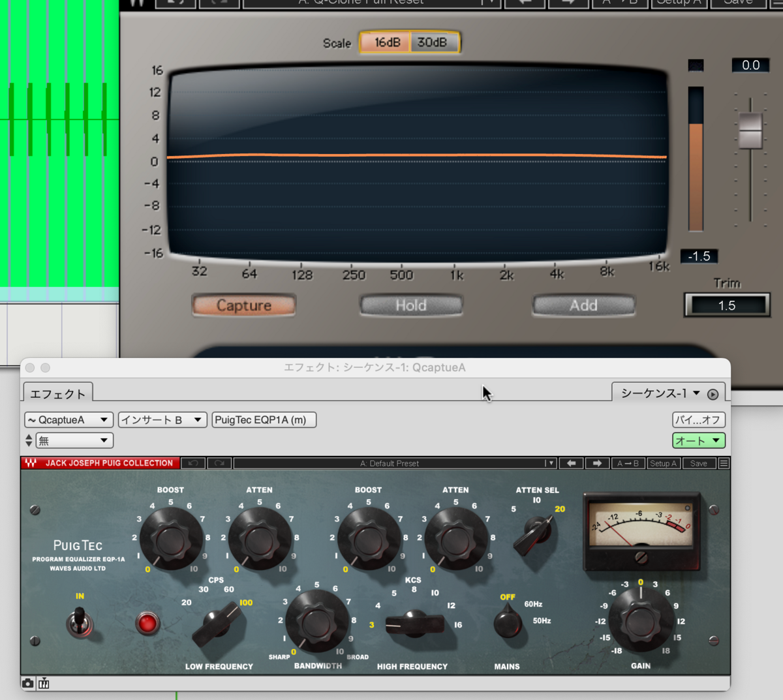Click the round play icon beside シーケンス-1

[713, 394]
